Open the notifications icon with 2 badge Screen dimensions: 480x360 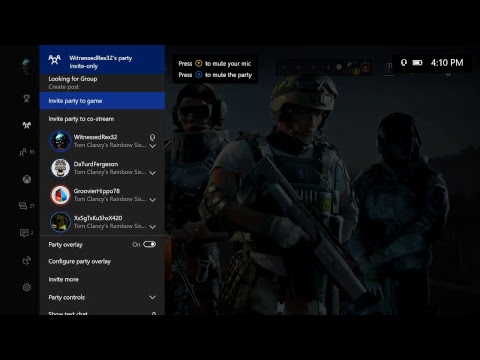pos(24,233)
